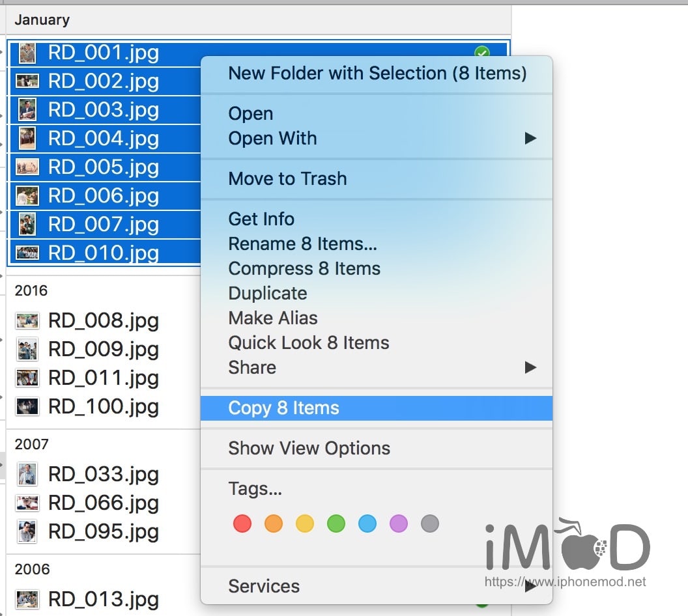Image resolution: width=688 pixels, height=616 pixels.
Task: Apply the red tag color swatch
Action: (242, 523)
